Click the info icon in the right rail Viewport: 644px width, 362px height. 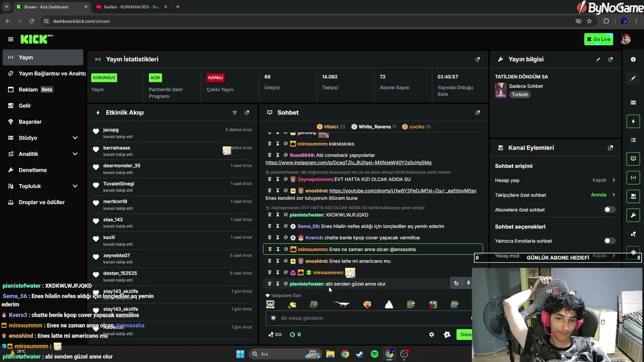(633, 59)
